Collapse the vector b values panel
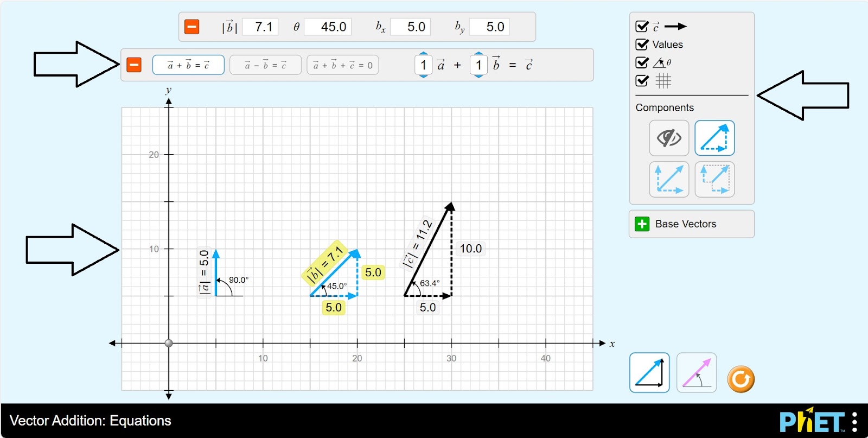868x438 pixels. [192, 27]
